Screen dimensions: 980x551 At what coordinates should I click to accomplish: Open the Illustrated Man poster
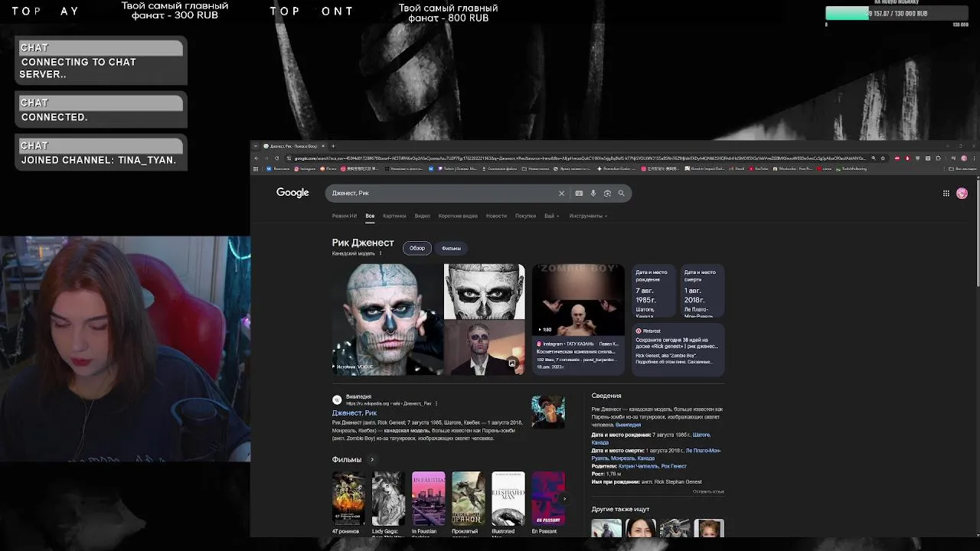[508, 498]
